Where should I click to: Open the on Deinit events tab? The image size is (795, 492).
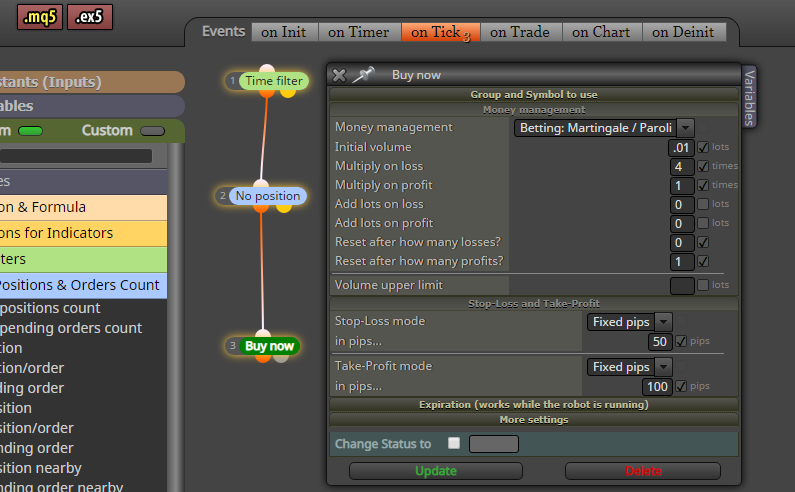[683, 32]
